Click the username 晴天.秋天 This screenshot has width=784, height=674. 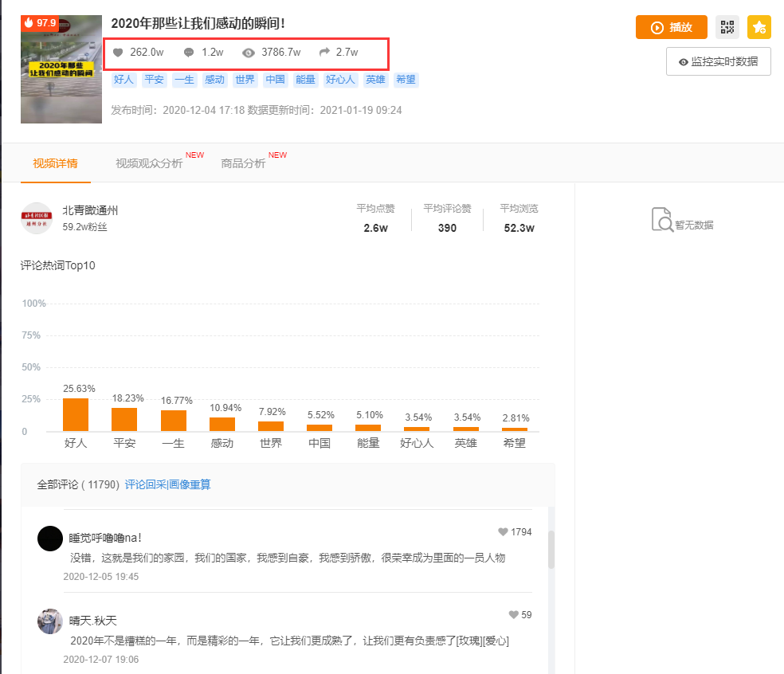coord(93,621)
